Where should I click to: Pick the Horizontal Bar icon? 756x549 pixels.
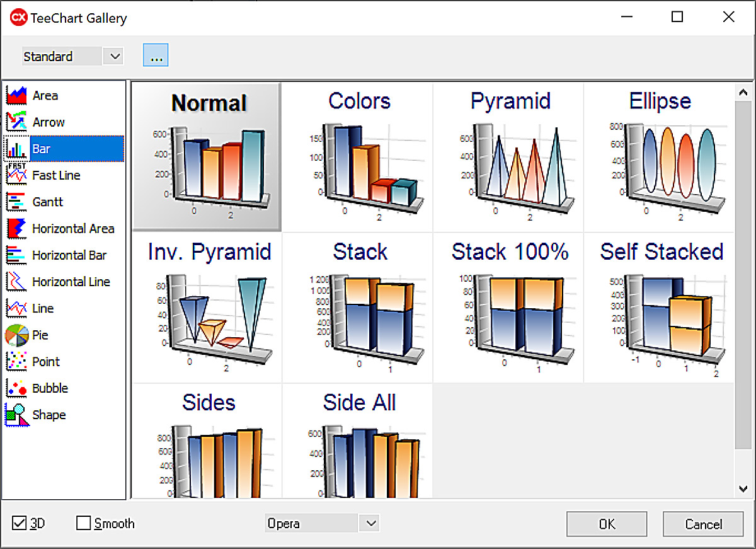click(x=16, y=255)
